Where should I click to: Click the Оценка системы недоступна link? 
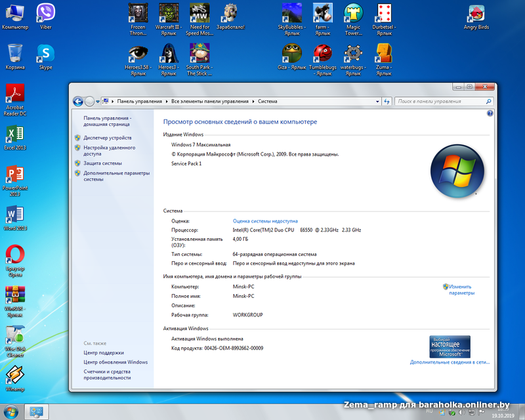click(x=265, y=221)
